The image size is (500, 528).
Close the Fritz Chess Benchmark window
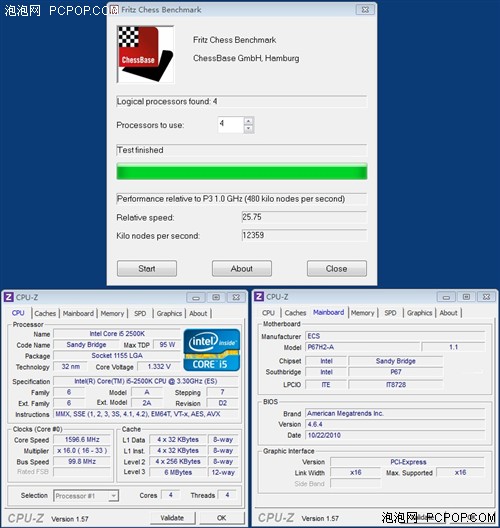click(x=365, y=10)
